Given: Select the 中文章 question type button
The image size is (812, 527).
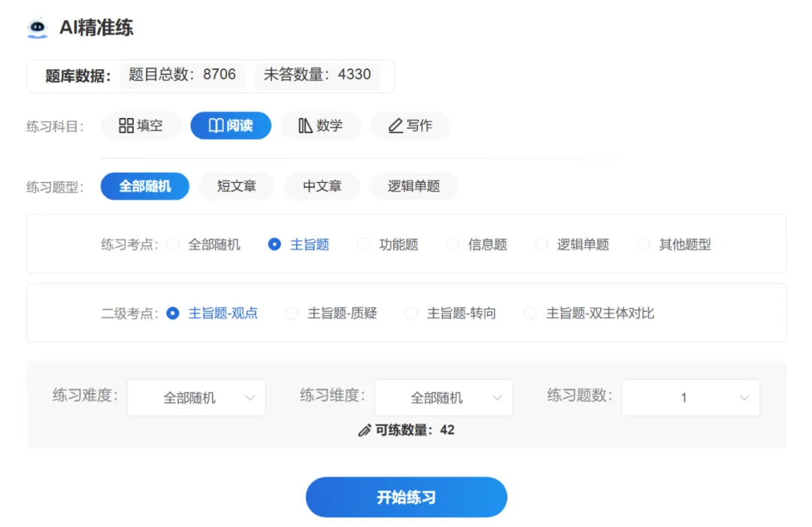Looking at the screenshot, I should click(x=322, y=186).
